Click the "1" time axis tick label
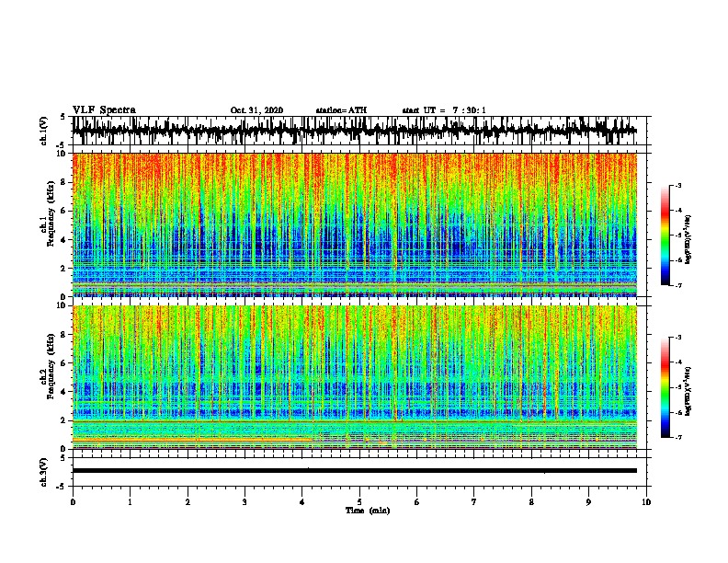The height and width of the screenshot is (563, 728). point(130,501)
